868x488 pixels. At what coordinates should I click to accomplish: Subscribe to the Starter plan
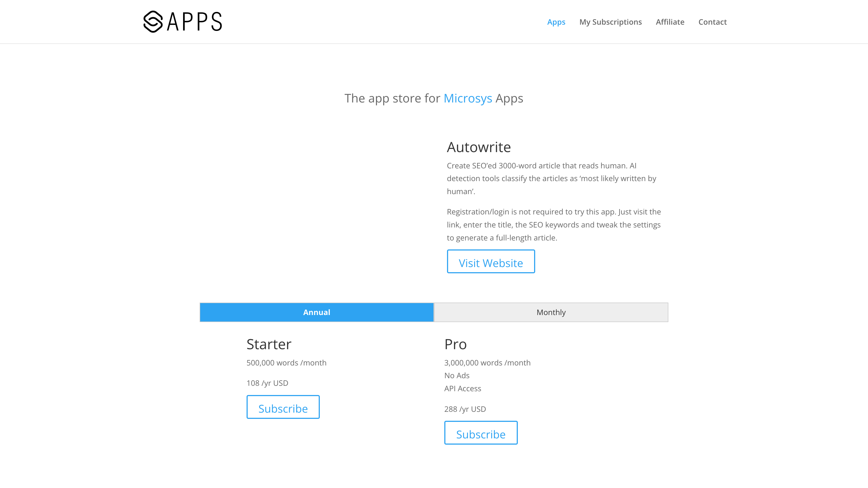coord(283,408)
